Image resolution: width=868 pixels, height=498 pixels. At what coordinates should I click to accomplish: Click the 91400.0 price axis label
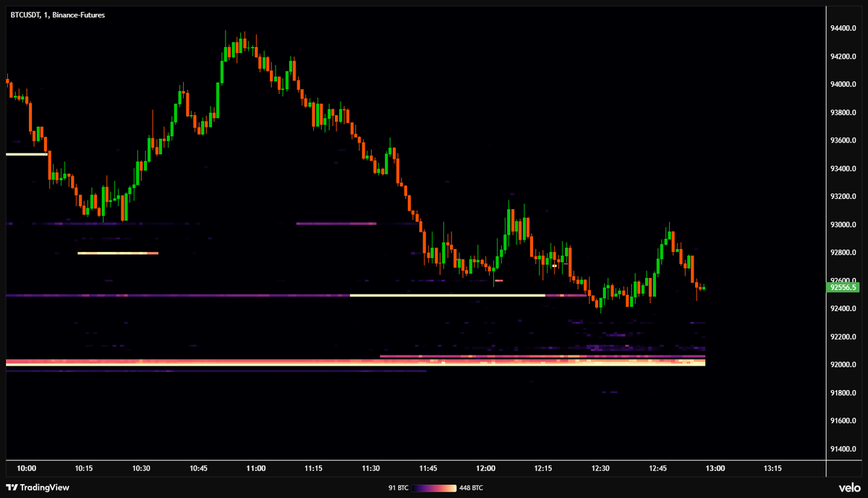[x=845, y=449]
